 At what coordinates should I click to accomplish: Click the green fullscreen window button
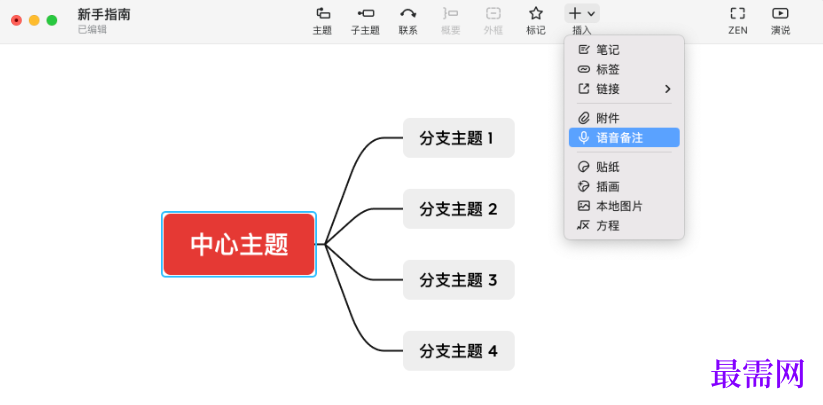pos(52,20)
